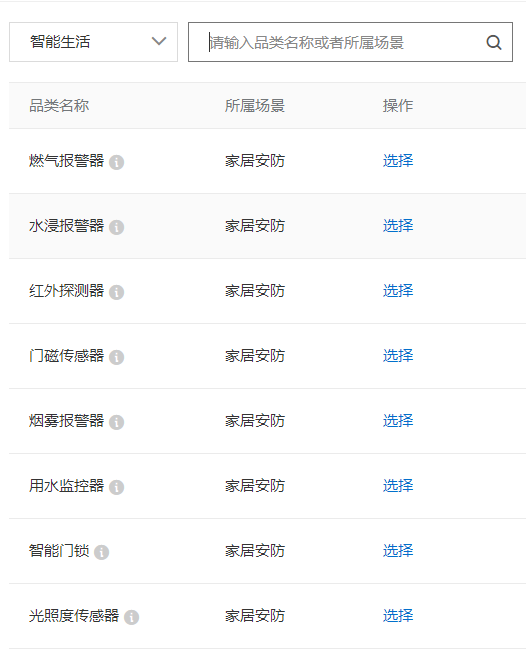Show info icon for 烟雾报警器
This screenshot has height=653, width=526.
[x=117, y=422]
